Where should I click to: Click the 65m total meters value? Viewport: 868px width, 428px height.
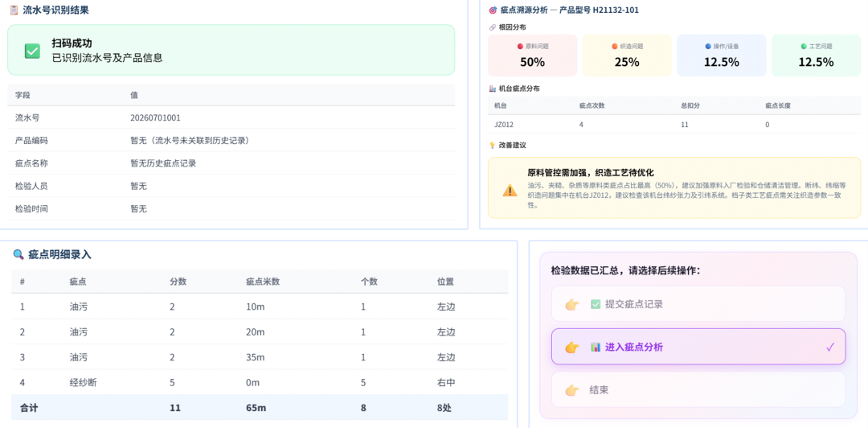256,408
